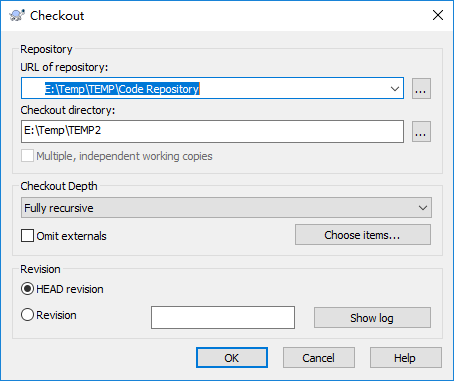Screen dimensions: 454x381
Task: Browse for checkout directory with ellipsis button
Action: tap(421, 131)
